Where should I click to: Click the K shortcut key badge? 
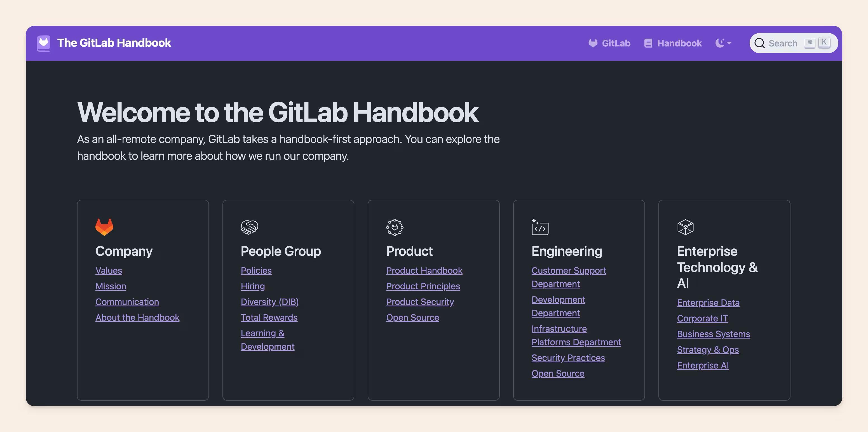(x=824, y=43)
